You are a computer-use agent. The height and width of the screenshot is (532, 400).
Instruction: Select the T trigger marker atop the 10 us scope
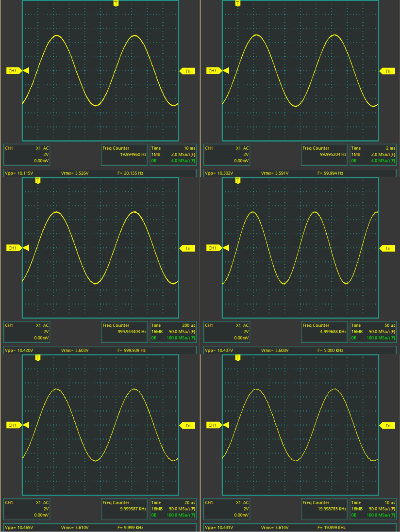[x=238, y=358]
